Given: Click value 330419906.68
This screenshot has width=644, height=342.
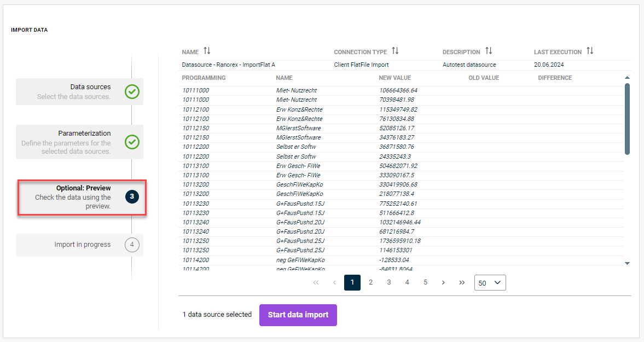Looking at the screenshot, I should 398,184.
